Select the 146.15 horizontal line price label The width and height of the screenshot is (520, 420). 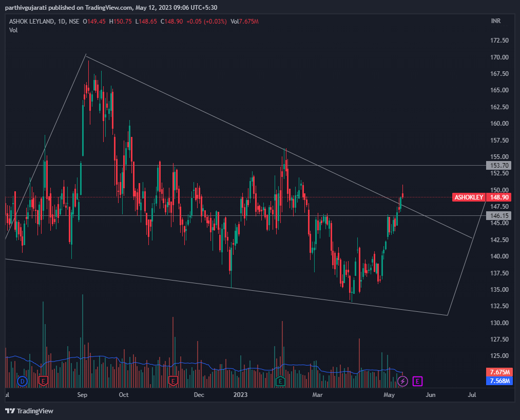pyautogui.click(x=499, y=215)
